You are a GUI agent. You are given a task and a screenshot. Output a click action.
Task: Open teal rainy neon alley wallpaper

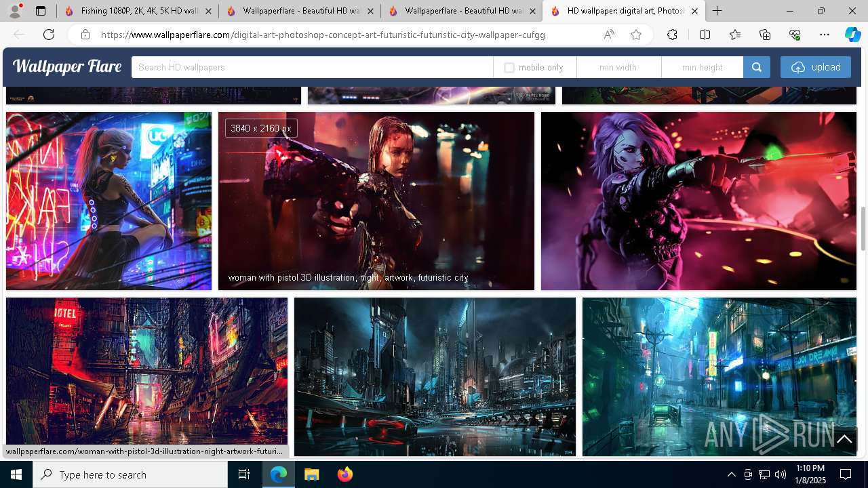(x=719, y=377)
